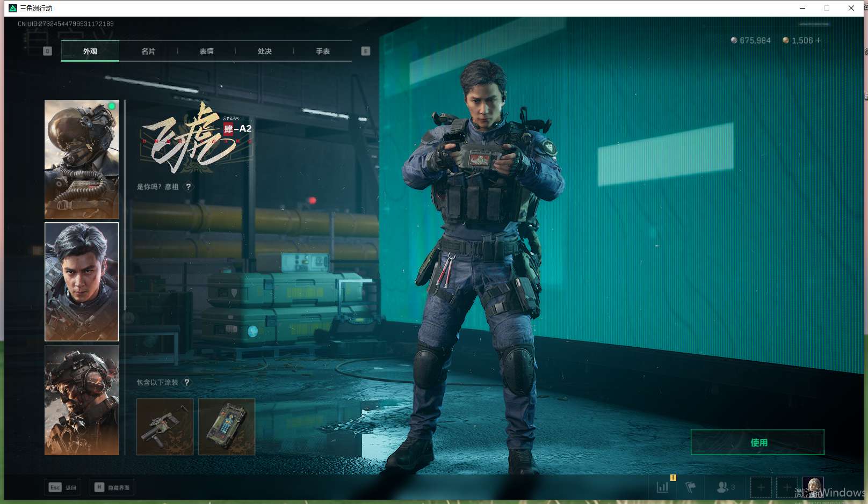Click the H 隐藏界面 button

(112, 487)
